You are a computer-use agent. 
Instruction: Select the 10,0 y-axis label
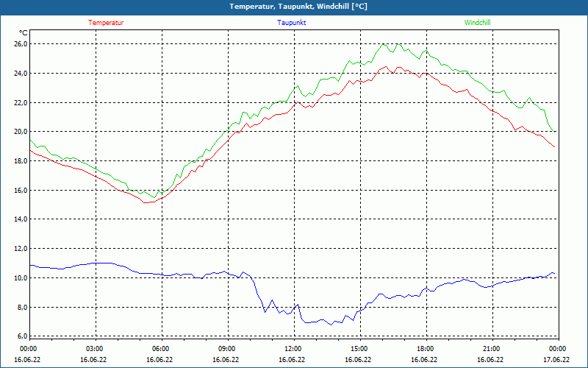[x=21, y=278]
